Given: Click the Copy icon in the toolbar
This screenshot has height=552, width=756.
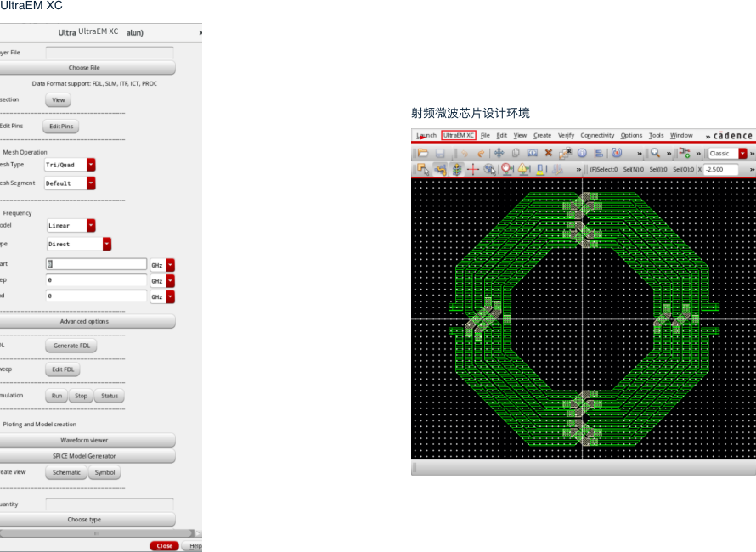Looking at the screenshot, I should [x=516, y=154].
